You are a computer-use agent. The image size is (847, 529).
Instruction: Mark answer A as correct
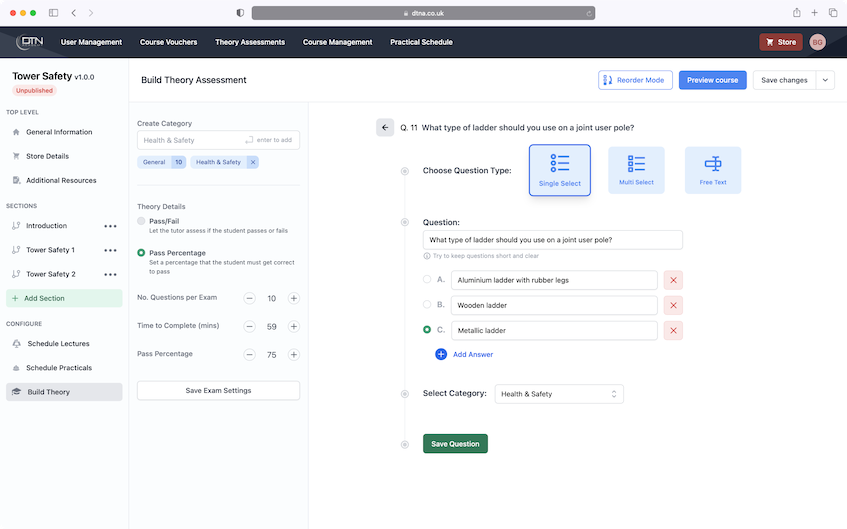click(427, 279)
